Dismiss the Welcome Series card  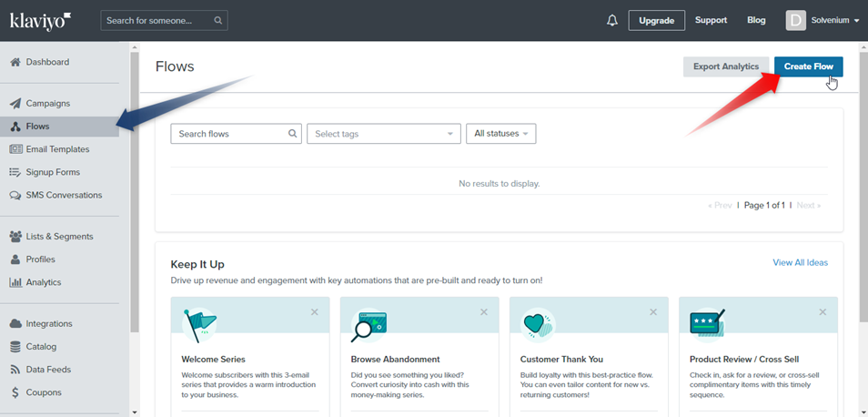[315, 312]
